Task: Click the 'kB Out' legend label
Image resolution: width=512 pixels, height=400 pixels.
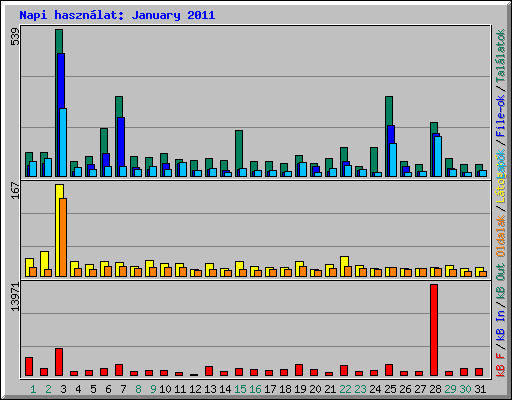Action: click(500, 281)
